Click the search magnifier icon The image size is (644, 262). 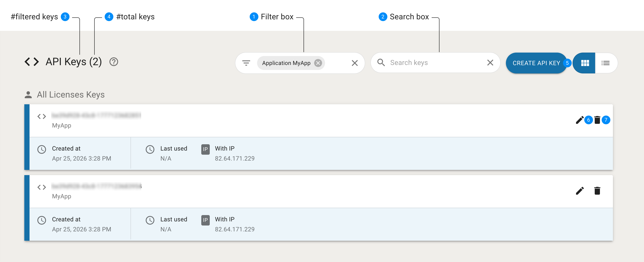(x=381, y=63)
